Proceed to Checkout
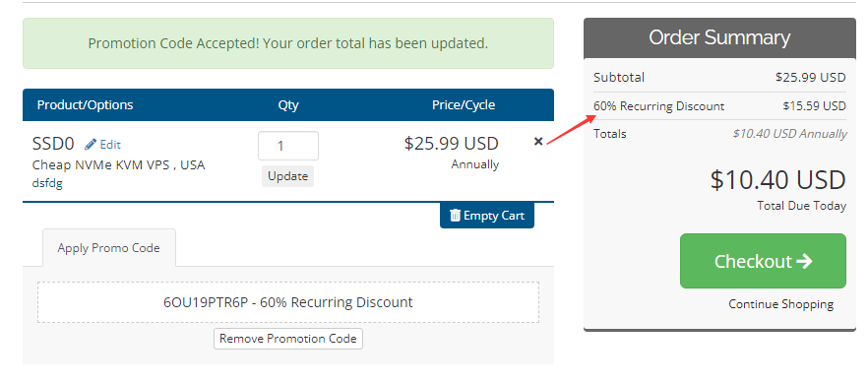This screenshot has width=868, height=384. (x=763, y=261)
